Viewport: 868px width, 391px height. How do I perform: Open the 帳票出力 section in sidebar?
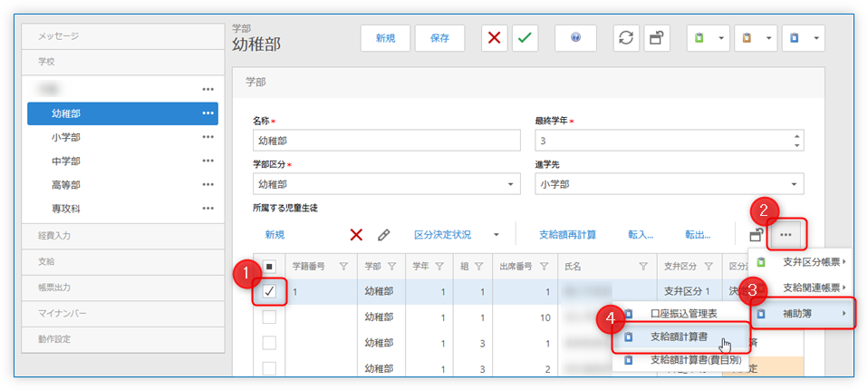click(123, 288)
